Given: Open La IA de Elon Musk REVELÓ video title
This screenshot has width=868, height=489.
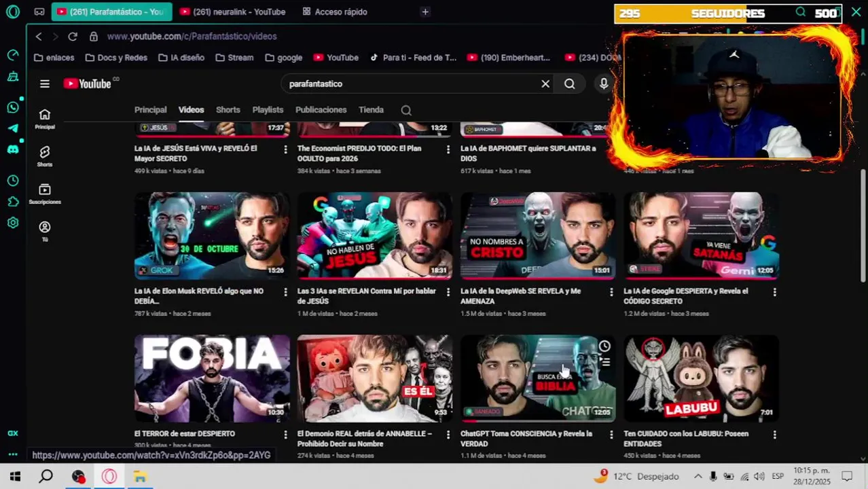Looking at the screenshot, I should [x=199, y=296].
